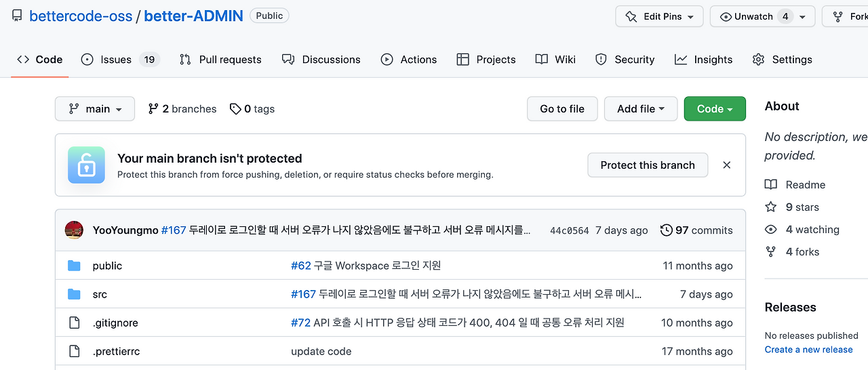Click the Protect this branch button
The height and width of the screenshot is (370, 868).
pos(648,165)
